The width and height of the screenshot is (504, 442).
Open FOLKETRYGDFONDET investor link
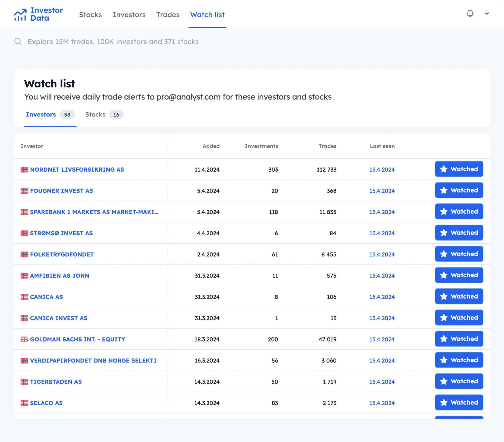(62, 254)
